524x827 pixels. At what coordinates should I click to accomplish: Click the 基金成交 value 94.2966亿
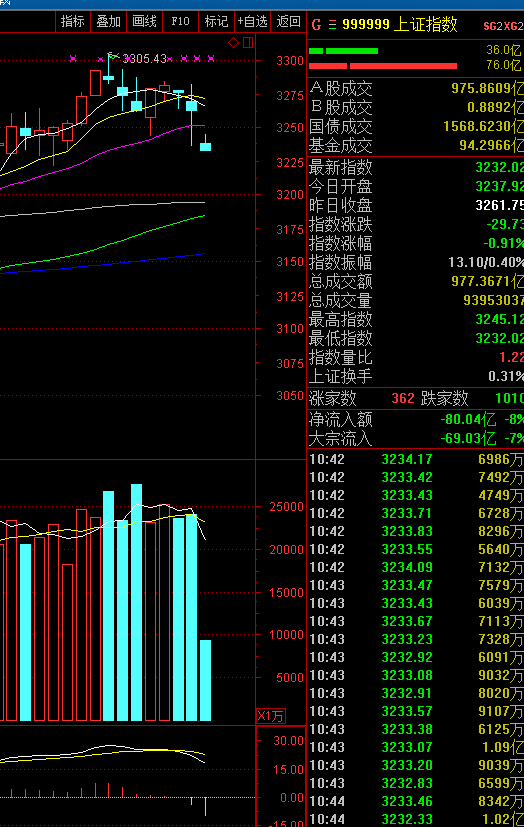491,146
